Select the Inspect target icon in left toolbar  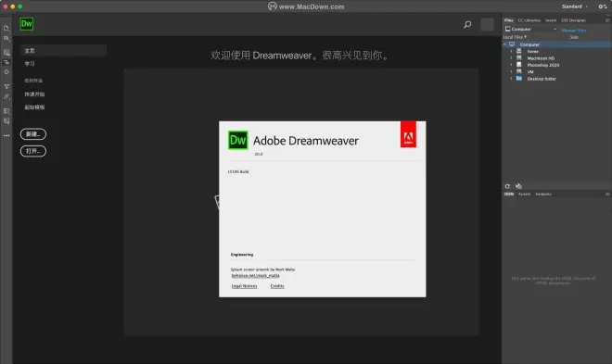6,72
